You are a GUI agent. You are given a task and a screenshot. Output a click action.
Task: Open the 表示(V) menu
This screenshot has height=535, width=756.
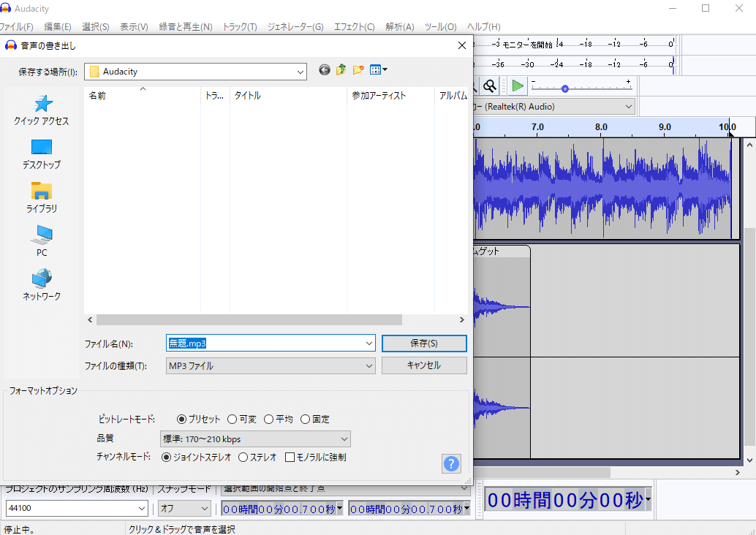(x=134, y=27)
